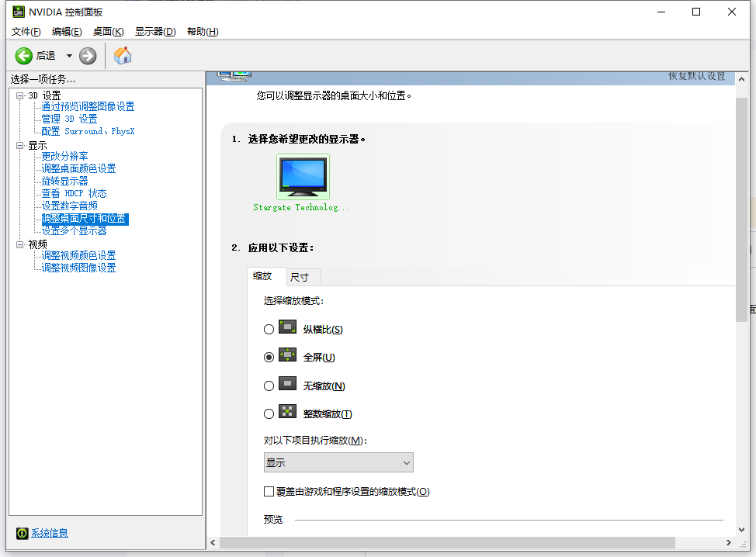The height and width of the screenshot is (557, 756).
Task: Collapse the 显示 tree node
Action: [19, 145]
